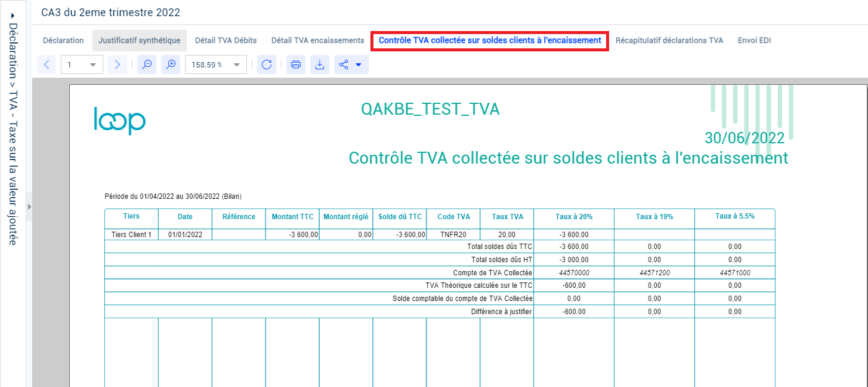Go to next report page
Screen dimensions: 868x387
tap(118, 64)
